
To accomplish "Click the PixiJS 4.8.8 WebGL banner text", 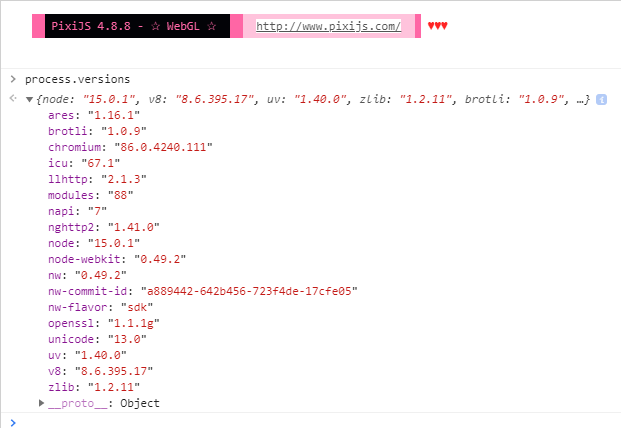I will click(x=134, y=26).
